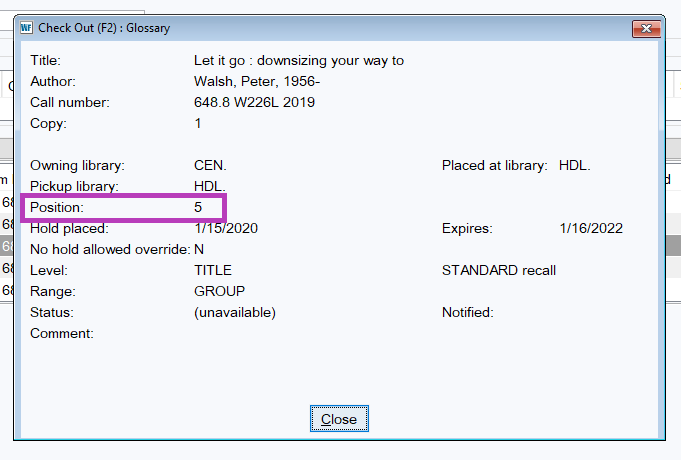
Task: Click the Level value TITLE
Action: click(213, 270)
